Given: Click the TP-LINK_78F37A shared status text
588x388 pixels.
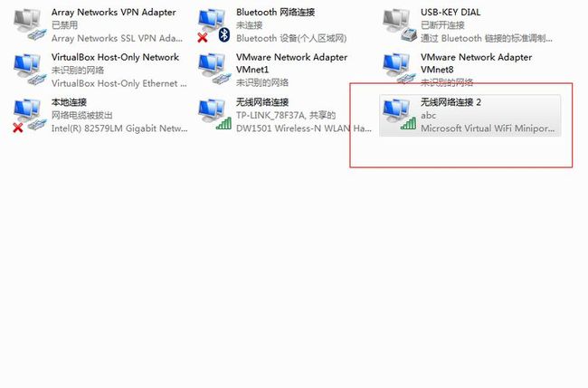Looking at the screenshot, I should 286,116.
